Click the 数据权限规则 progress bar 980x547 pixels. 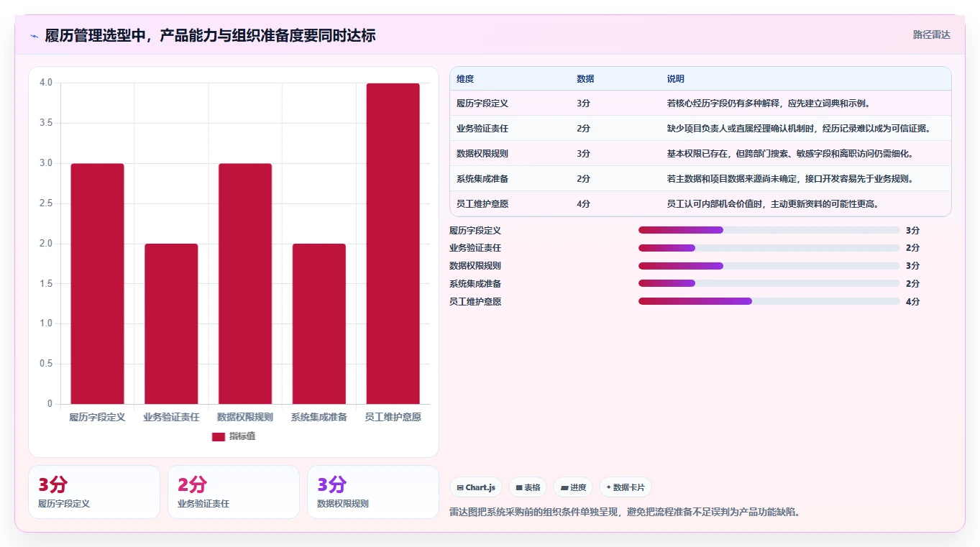(769, 266)
